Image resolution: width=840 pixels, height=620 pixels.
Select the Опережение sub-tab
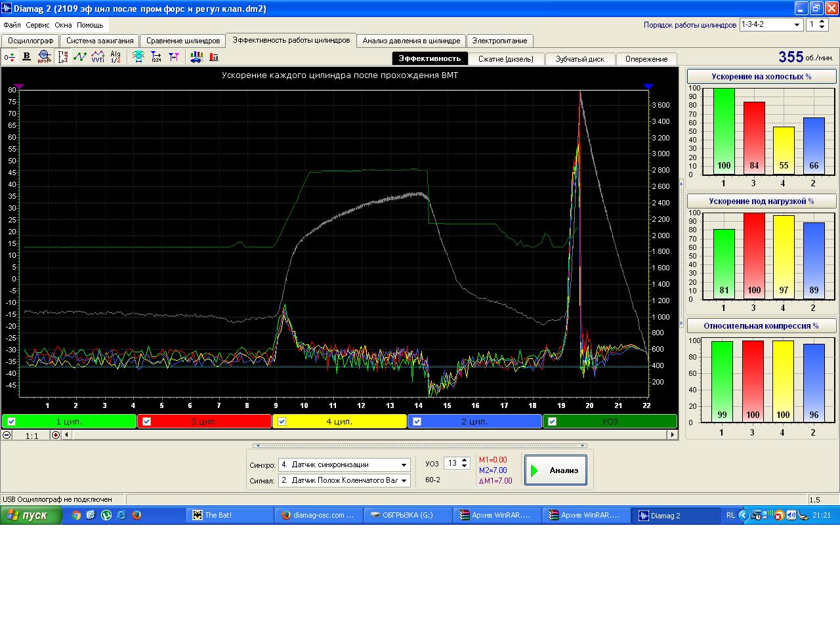coord(646,58)
